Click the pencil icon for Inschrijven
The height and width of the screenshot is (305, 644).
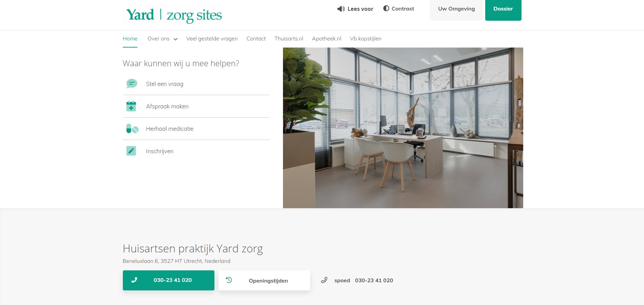[x=131, y=151]
